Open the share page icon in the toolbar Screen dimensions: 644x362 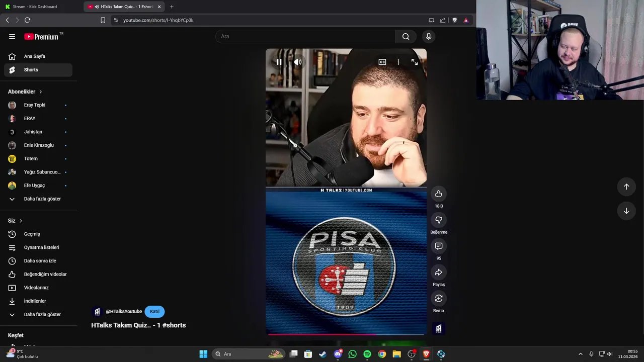click(x=443, y=20)
